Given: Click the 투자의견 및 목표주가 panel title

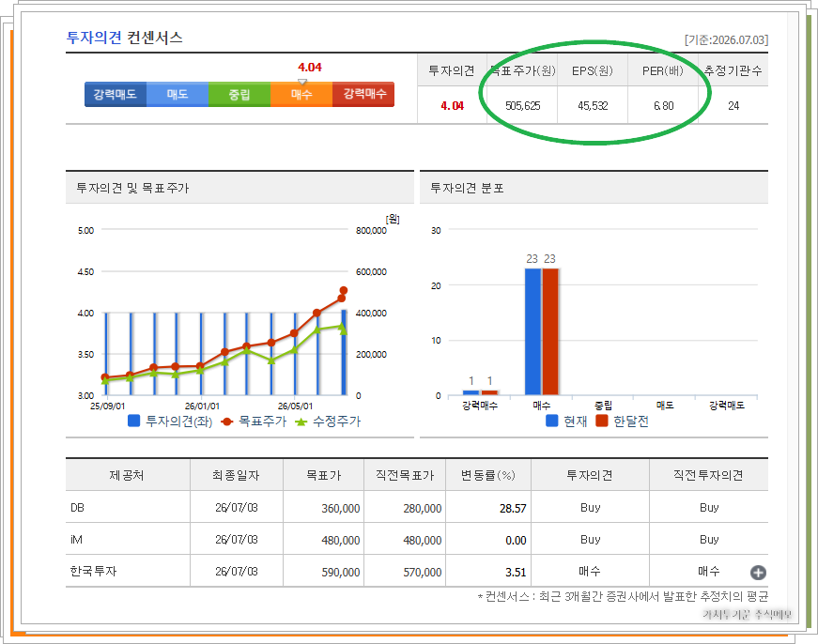Looking at the screenshot, I should click(132, 188).
